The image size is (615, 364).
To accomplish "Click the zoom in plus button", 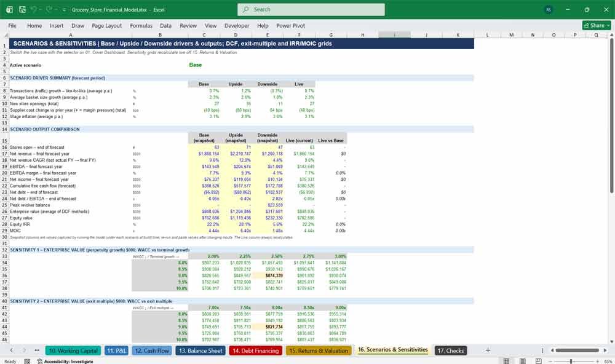I will (597, 362).
